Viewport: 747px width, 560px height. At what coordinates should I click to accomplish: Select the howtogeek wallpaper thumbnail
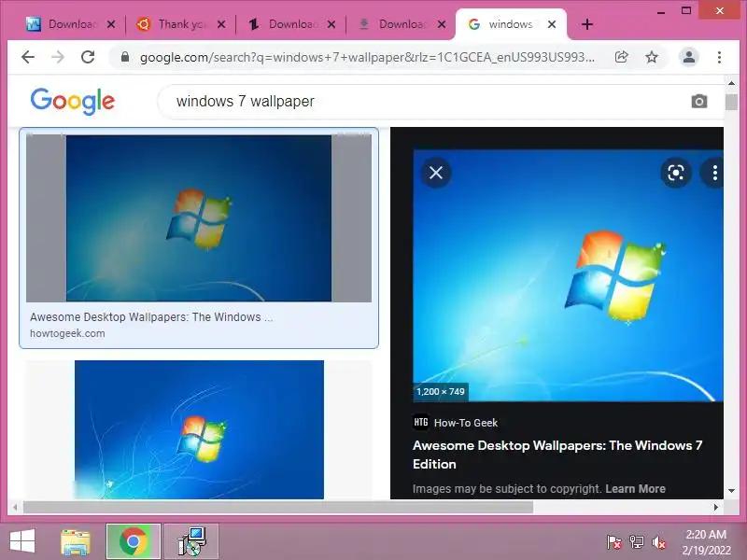coord(199,218)
